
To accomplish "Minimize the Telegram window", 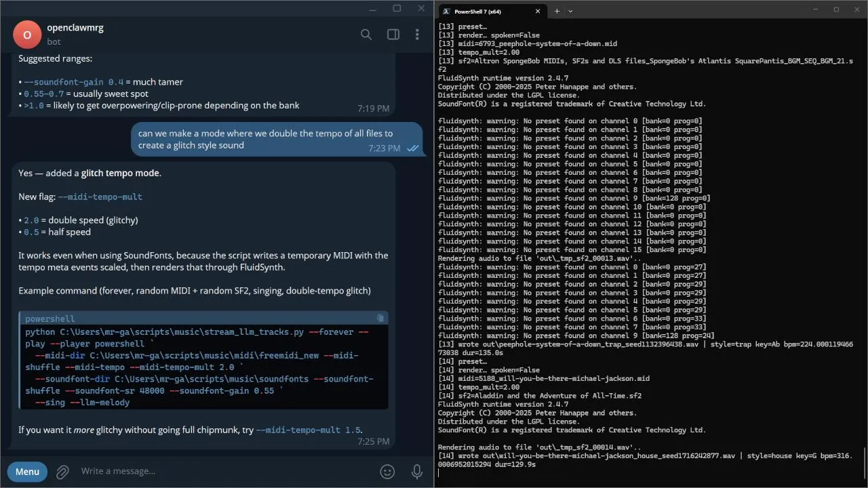I will (372, 8).
